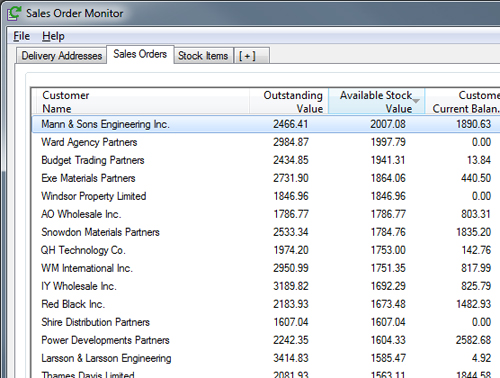The image size is (500, 378).
Task: Open the File menu
Action: 22,36
